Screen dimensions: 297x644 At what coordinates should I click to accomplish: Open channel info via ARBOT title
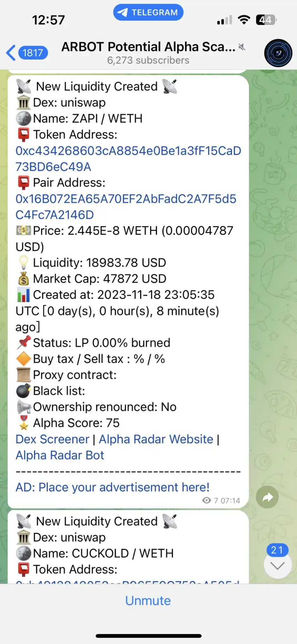[x=148, y=47]
